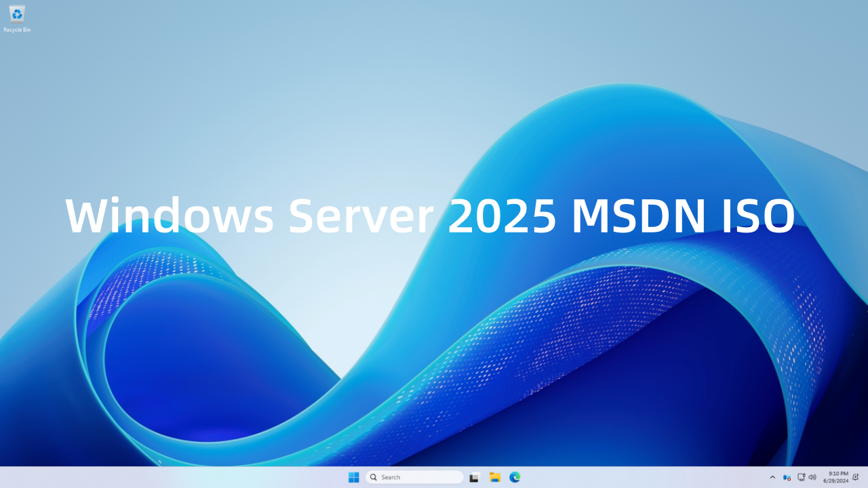
Task: Open Microsoft Edge from the taskbar
Action: point(515,477)
